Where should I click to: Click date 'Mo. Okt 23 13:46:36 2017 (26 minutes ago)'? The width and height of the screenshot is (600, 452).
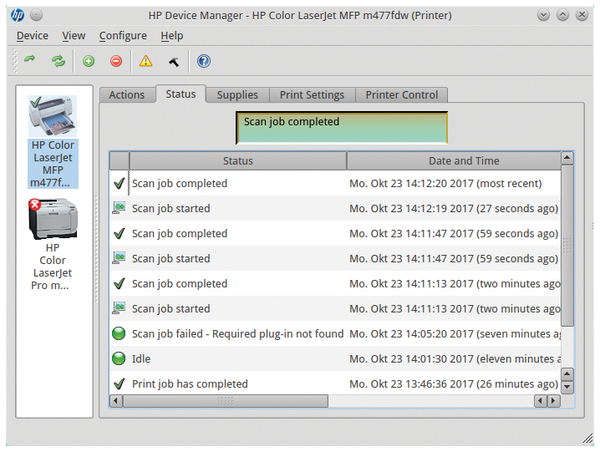454,384
